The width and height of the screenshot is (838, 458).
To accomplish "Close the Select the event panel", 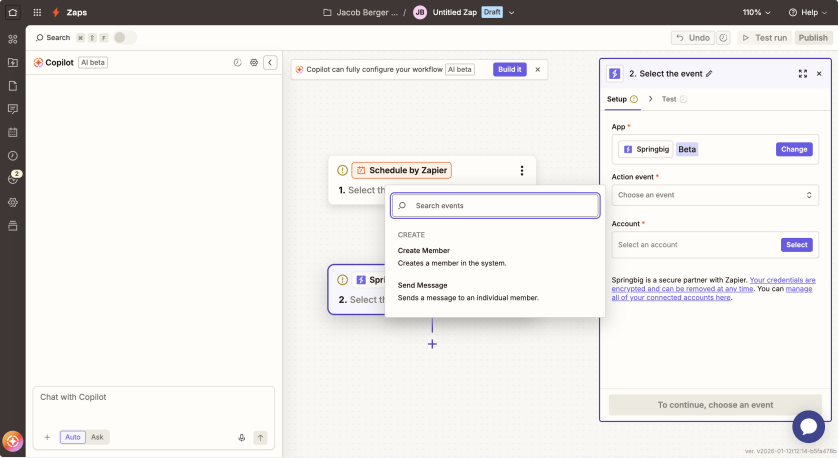I will click(x=819, y=74).
